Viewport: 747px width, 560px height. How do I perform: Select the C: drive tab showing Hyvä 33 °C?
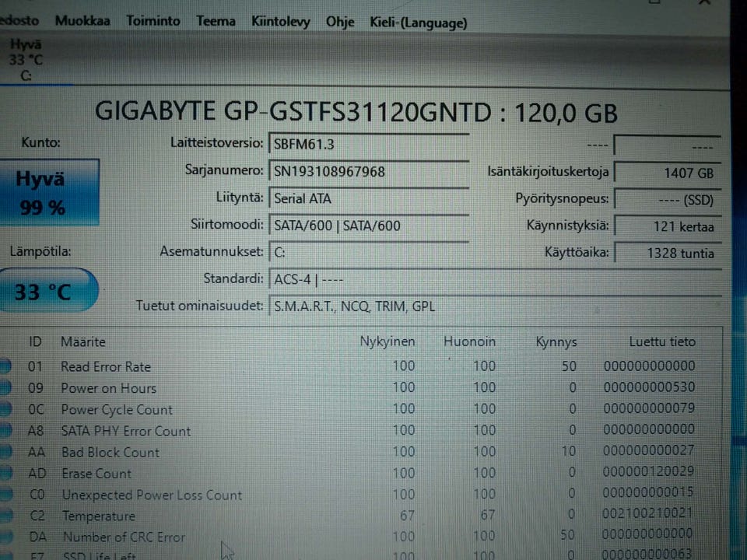tap(26, 60)
